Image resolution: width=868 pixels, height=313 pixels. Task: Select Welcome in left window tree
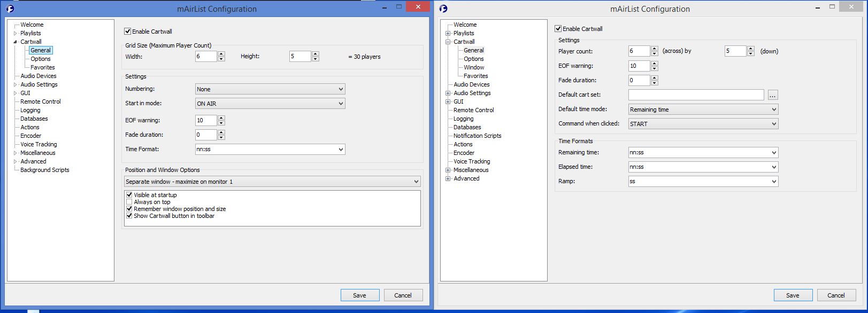(32, 25)
